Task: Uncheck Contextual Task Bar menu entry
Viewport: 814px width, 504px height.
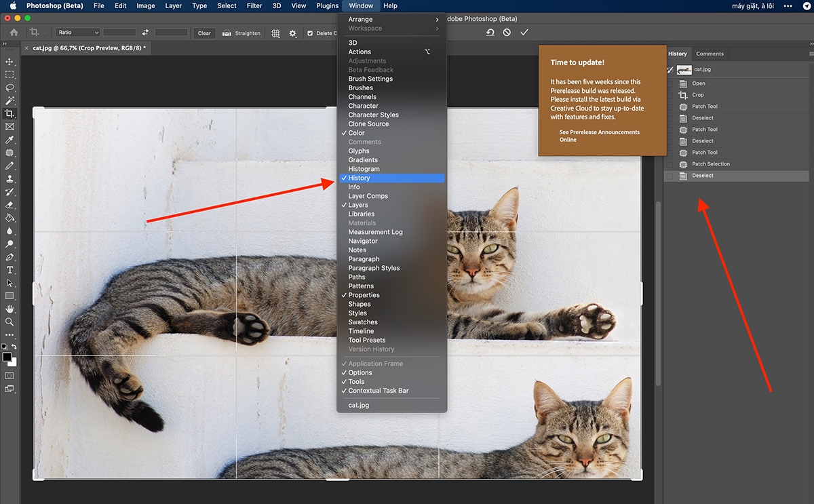Action: (391, 391)
